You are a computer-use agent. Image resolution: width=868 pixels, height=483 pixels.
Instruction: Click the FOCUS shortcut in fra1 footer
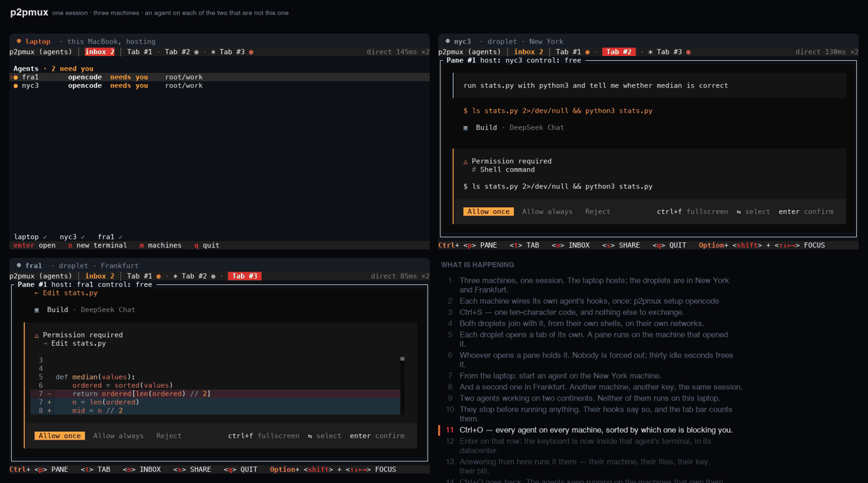click(386, 469)
